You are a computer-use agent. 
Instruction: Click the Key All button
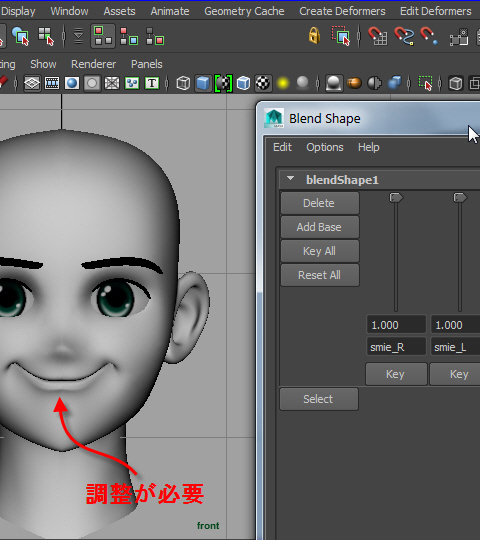320,251
